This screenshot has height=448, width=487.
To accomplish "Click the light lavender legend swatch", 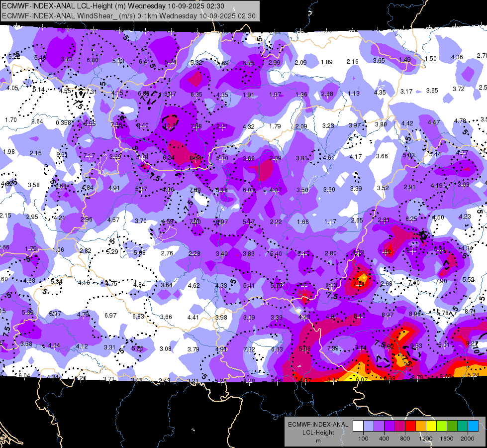I will 369,426.
